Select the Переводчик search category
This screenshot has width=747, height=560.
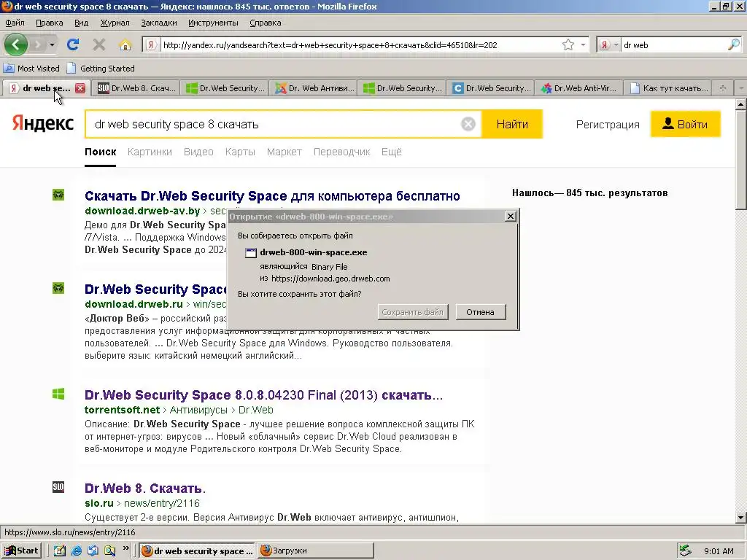341,152
